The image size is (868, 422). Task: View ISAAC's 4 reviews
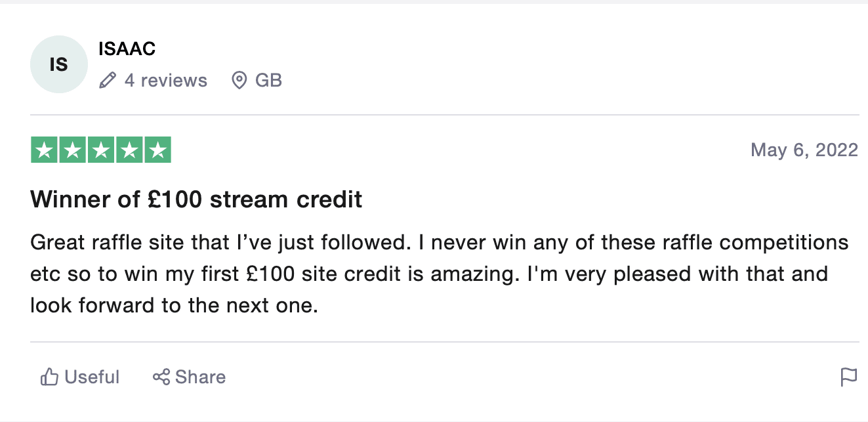[165, 81]
